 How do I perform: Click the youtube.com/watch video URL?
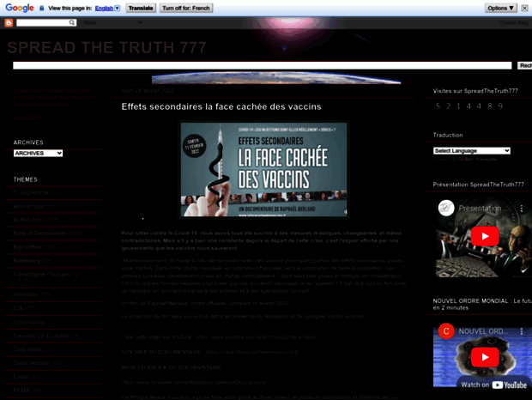[256, 336]
